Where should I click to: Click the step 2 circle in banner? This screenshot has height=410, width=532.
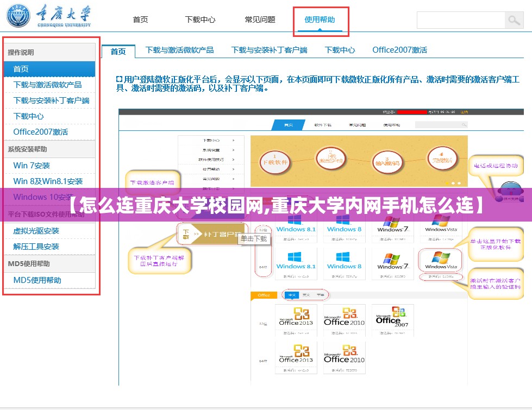click(x=331, y=159)
